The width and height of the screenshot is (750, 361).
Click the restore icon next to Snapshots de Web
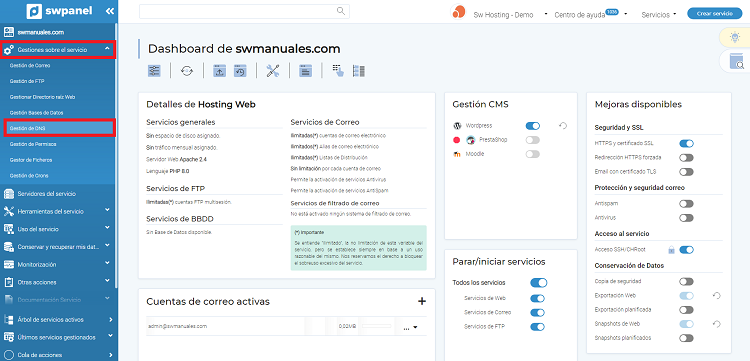716,324
